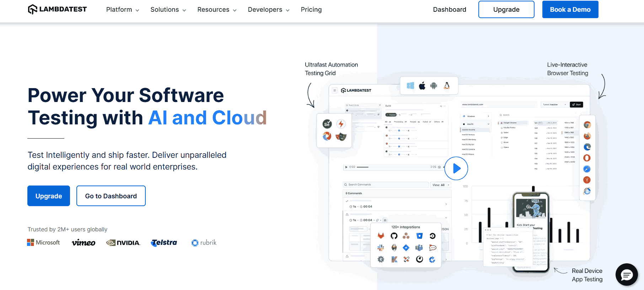The height and width of the screenshot is (290, 644).
Task: Click the Mattermost integration icon
Action: tap(420, 259)
